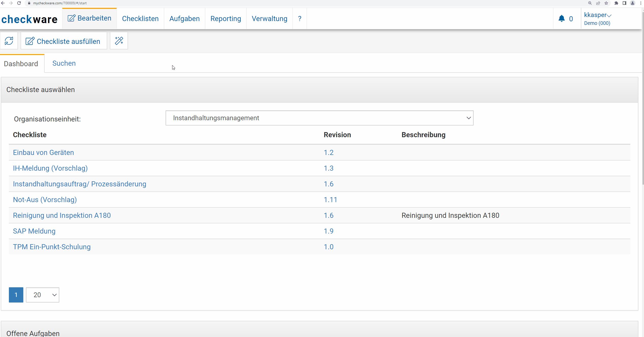Expand the kkasper user menu
This screenshot has height=337, width=644.
[598, 15]
